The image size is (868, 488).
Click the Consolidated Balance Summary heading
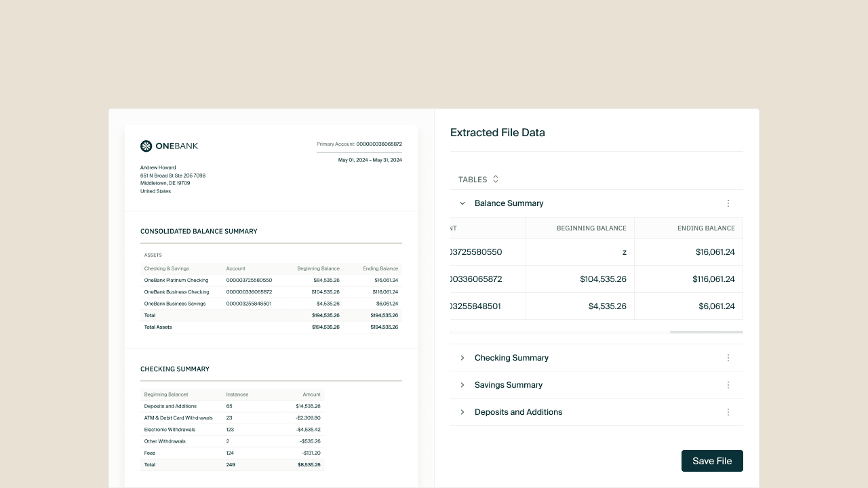coord(199,231)
